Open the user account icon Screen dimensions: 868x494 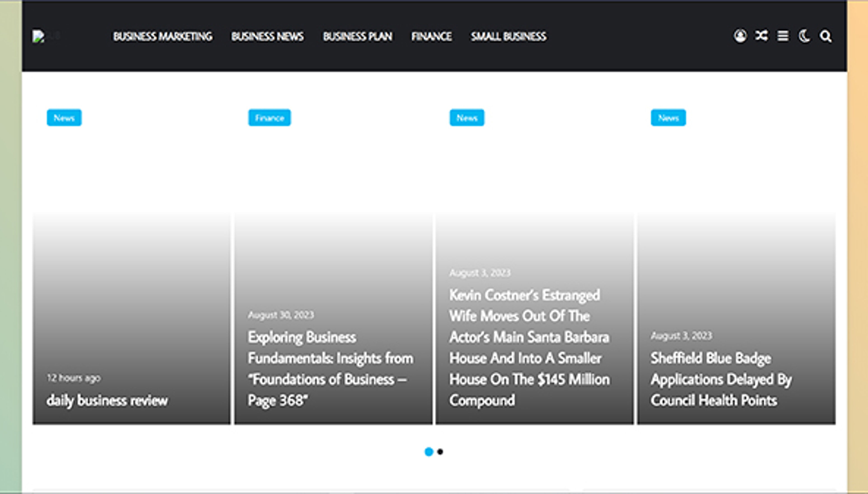pos(740,36)
